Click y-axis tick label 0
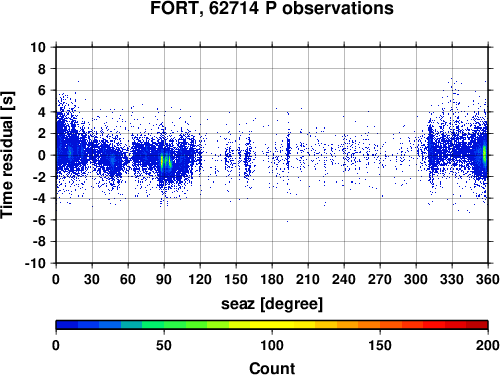The height and width of the screenshot is (375, 500). tap(42, 155)
